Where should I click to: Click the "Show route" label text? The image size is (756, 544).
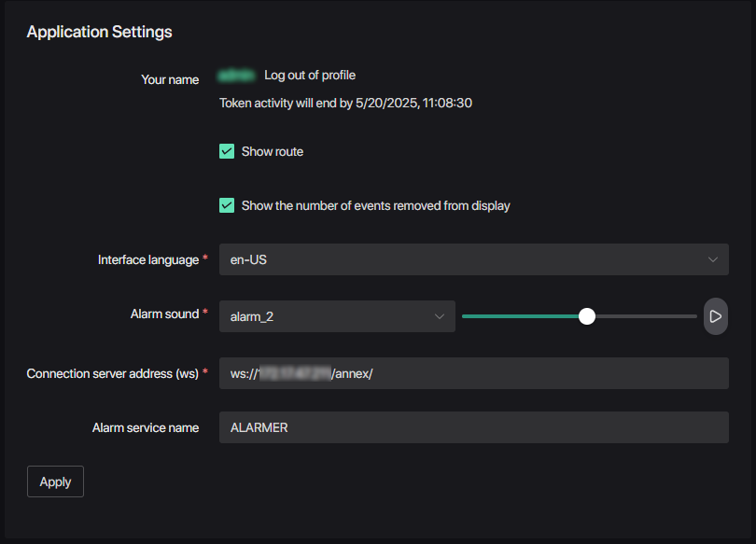coord(272,151)
